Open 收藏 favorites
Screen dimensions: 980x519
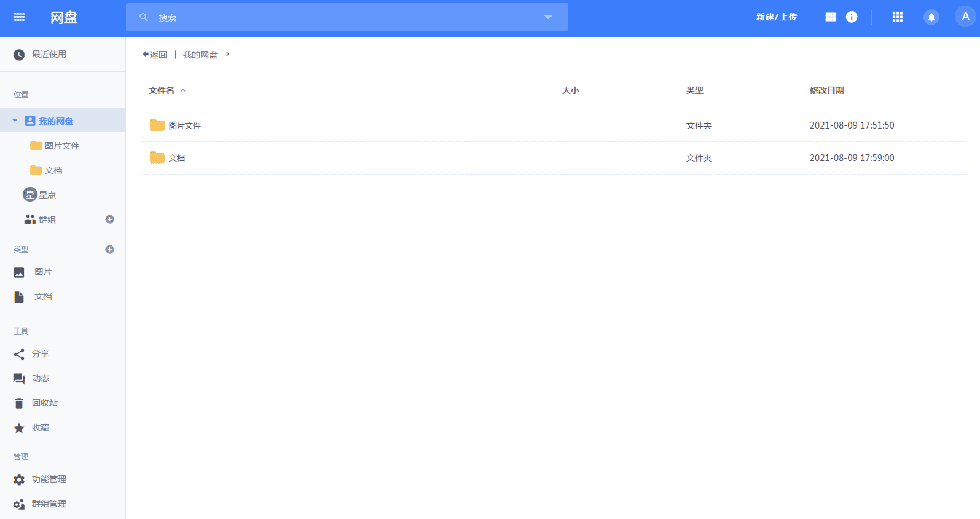[x=40, y=428]
